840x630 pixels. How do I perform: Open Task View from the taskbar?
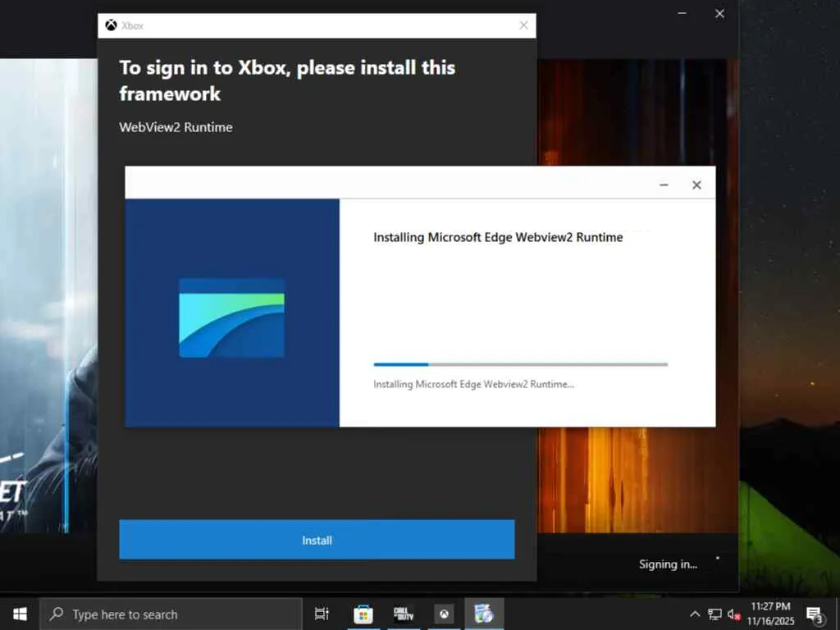pyautogui.click(x=322, y=614)
